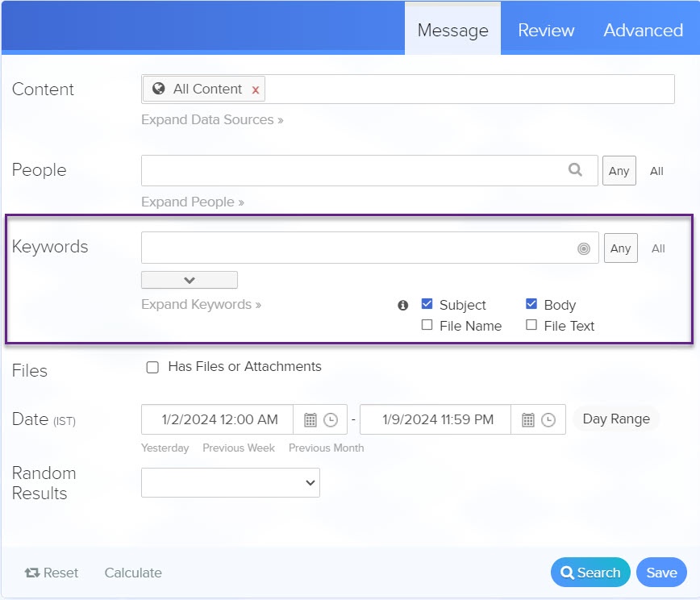The height and width of the screenshot is (600, 700).
Task: Remove the All Content filter chip
Action: pos(256,90)
